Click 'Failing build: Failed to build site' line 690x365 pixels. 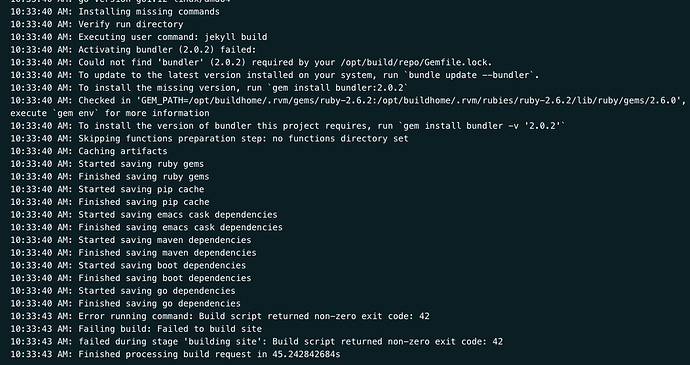point(136,329)
